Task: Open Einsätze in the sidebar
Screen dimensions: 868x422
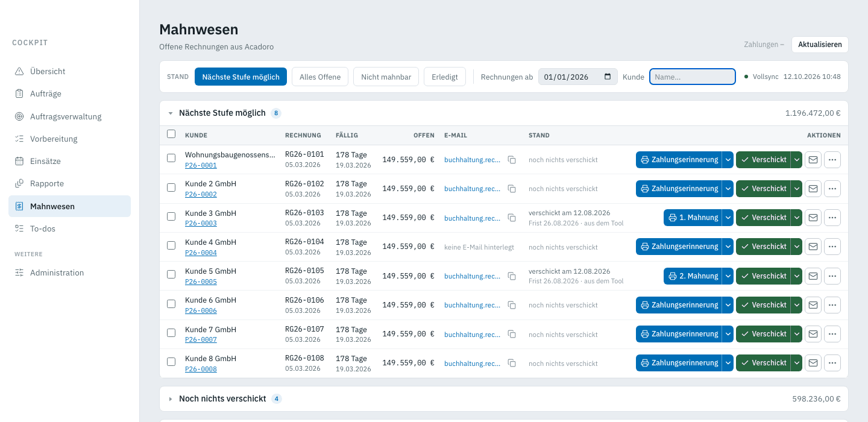Action: pyautogui.click(x=69, y=161)
